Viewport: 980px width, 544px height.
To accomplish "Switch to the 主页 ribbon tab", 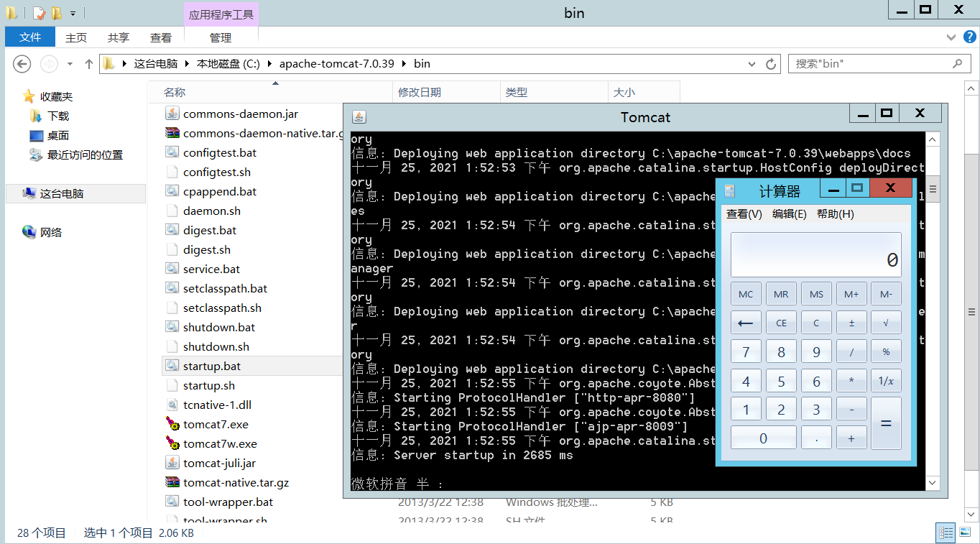I will click(x=76, y=37).
